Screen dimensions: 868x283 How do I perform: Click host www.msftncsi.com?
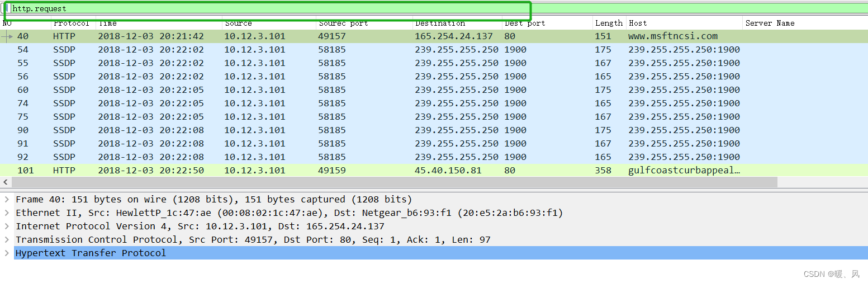pos(673,36)
